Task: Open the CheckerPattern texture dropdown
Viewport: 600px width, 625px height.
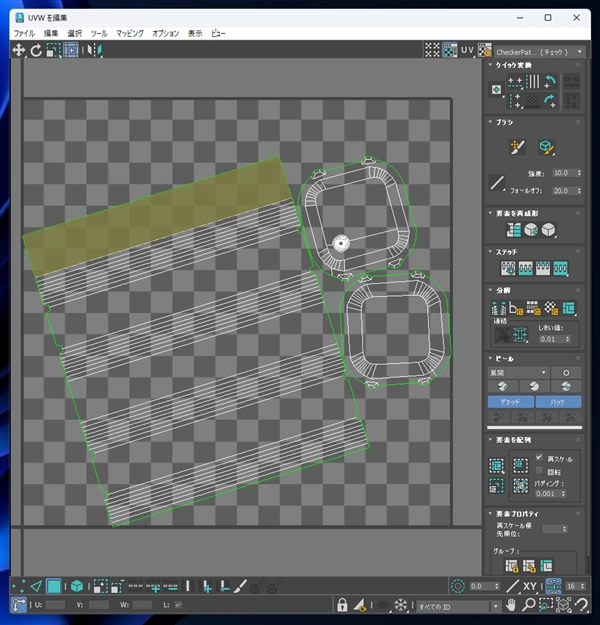Action: click(539, 50)
